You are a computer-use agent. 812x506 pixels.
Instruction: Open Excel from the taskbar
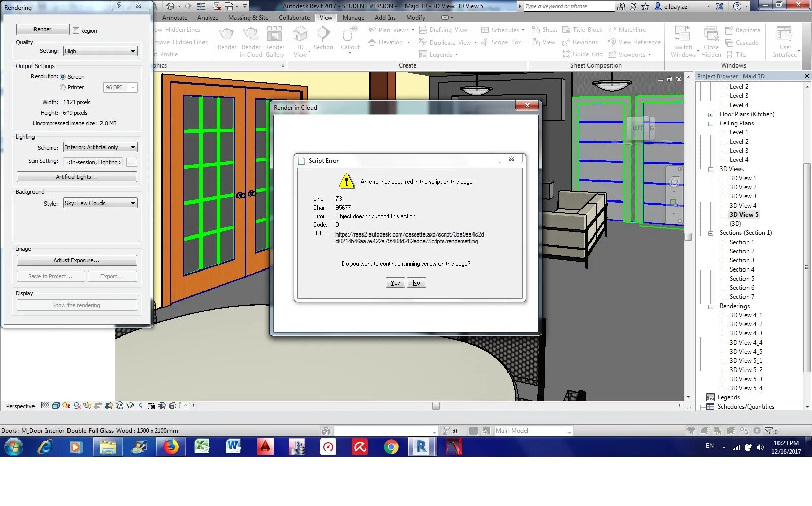coord(202,447)
